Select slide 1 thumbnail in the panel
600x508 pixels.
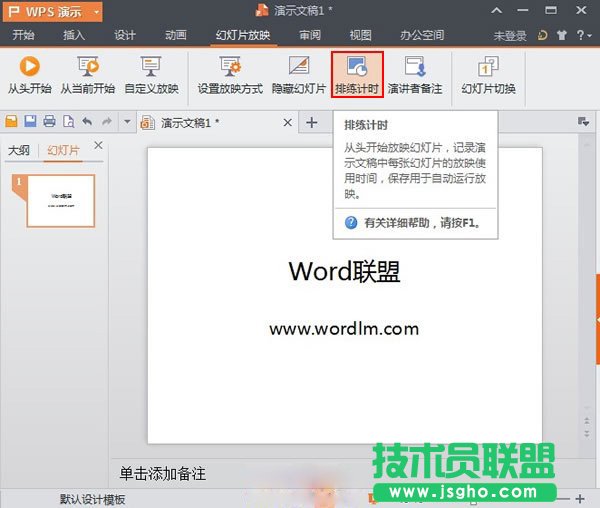coord(60,200)
